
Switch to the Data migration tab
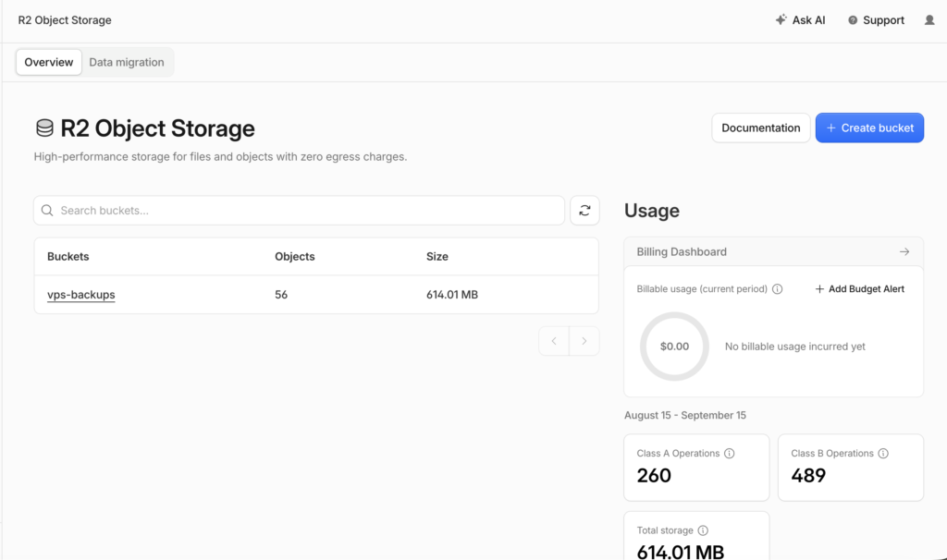coord(127,62)
